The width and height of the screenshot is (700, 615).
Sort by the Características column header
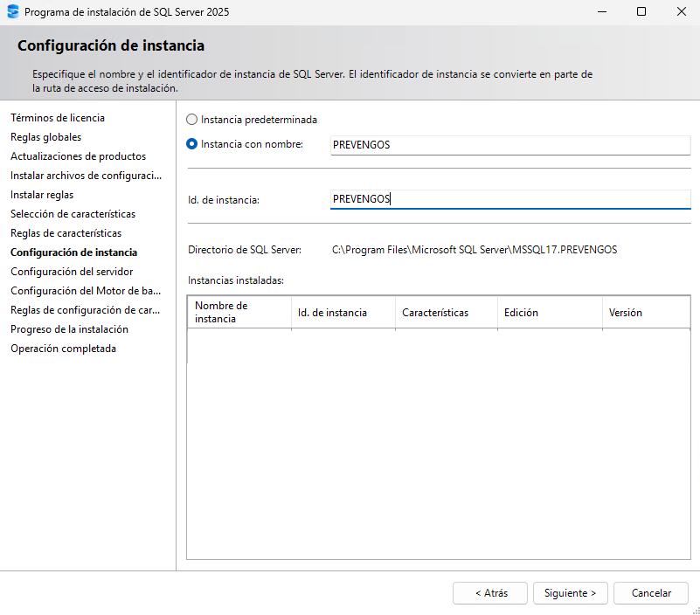[x=447, y=313]
